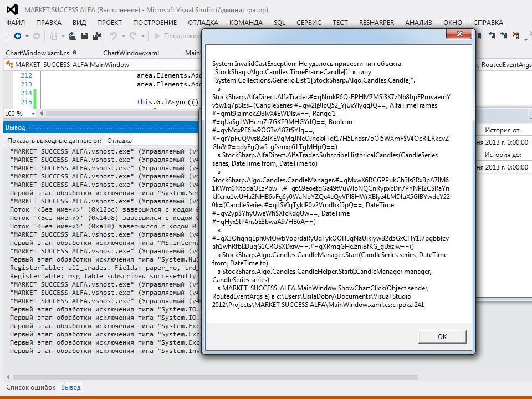
Task: Click the Поток (0x12bc) output line
Action: pos(104,209)
